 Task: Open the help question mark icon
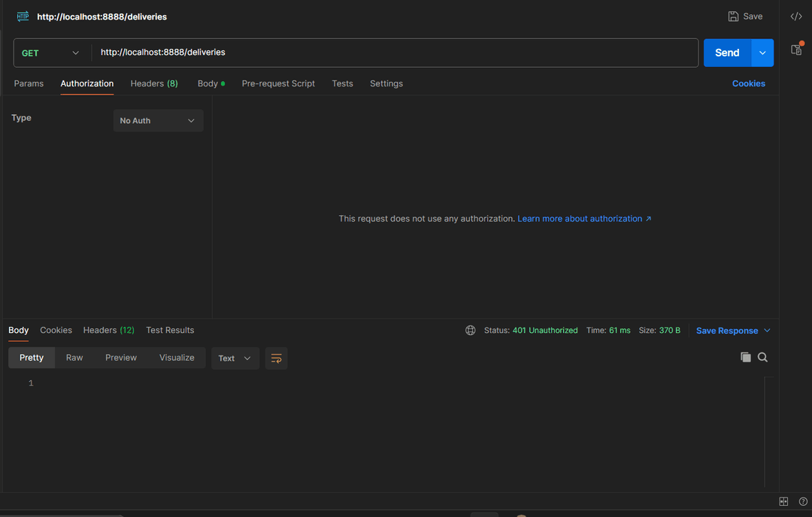pyautogui.click(x=802, y=501)
